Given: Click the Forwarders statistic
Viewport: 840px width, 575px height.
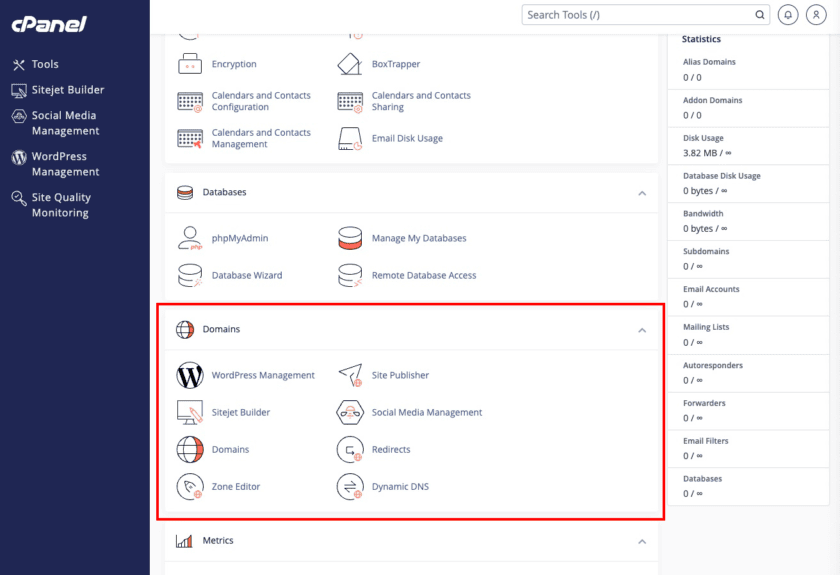Looking at the screenshot, I should click(x=748, y=411).
